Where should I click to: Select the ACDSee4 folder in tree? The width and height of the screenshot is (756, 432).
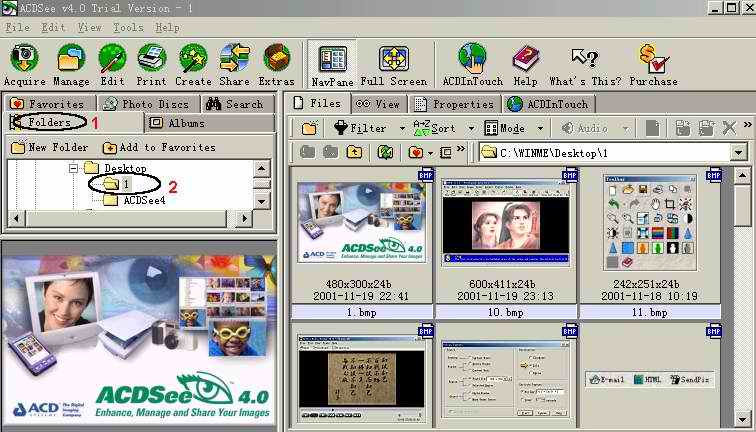(144, 200)
